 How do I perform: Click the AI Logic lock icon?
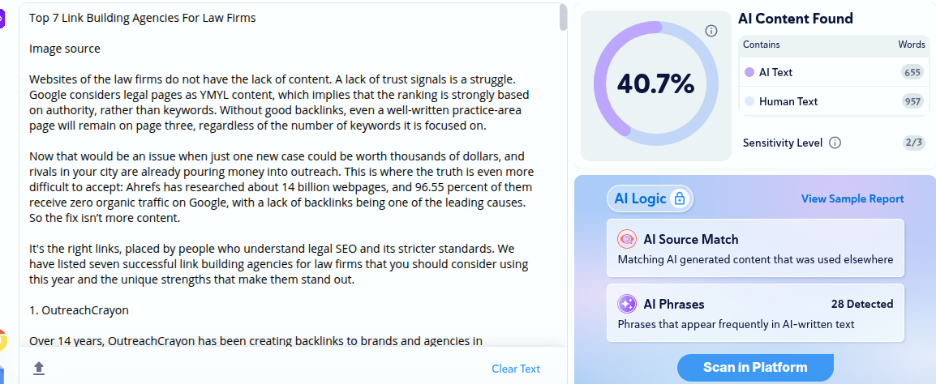[679, 199]
